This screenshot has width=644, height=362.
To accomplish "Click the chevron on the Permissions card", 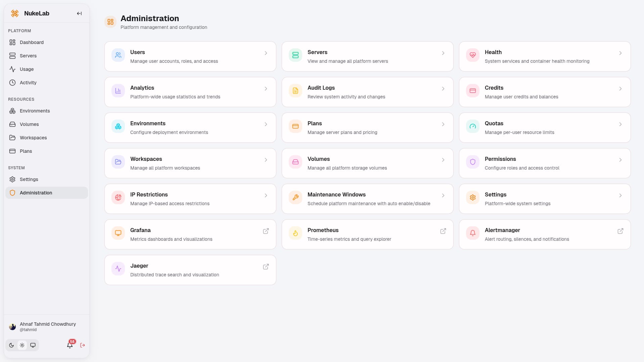I will tap(620, 160).
